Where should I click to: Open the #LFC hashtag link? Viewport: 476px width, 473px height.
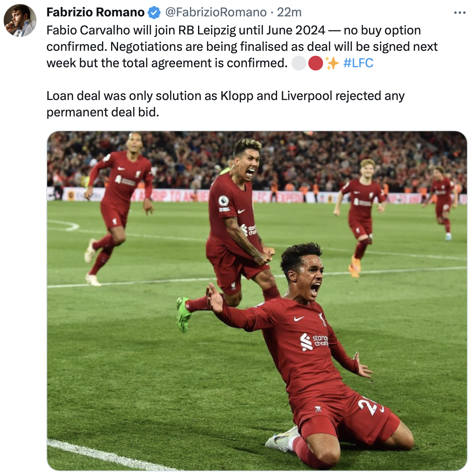[358, 63]
